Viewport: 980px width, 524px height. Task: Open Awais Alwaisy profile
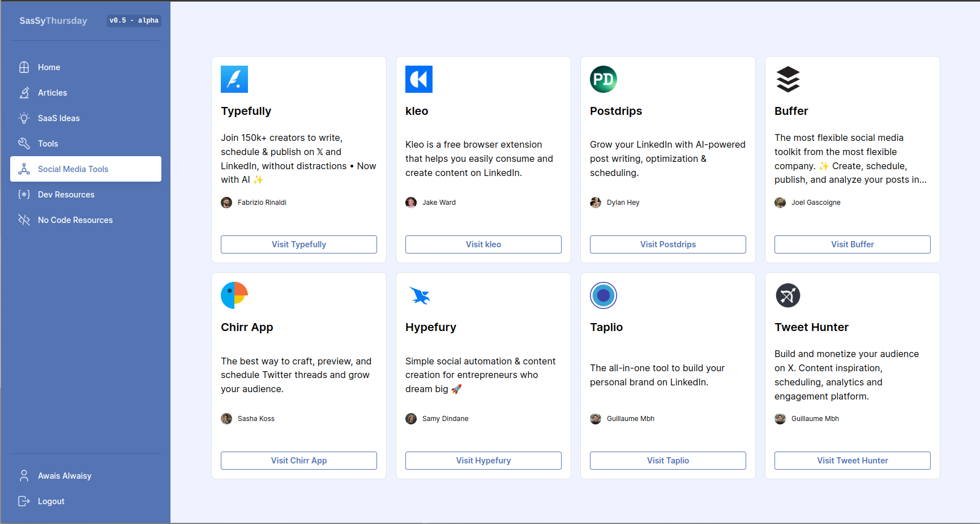[x=85, y=476]
